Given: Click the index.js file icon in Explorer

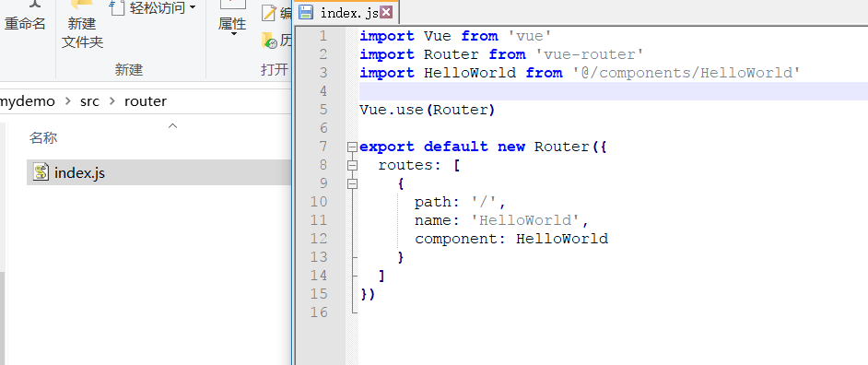Looking at the screenshot, I should click(x=41, y=172).
